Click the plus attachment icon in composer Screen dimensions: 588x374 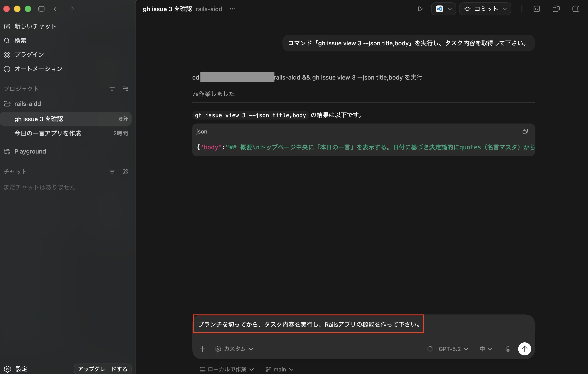point(202,349)
